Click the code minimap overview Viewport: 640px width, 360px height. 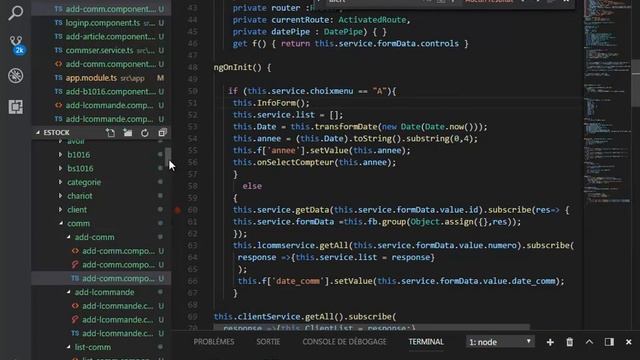pyautogui.click(x=607, y=102)
